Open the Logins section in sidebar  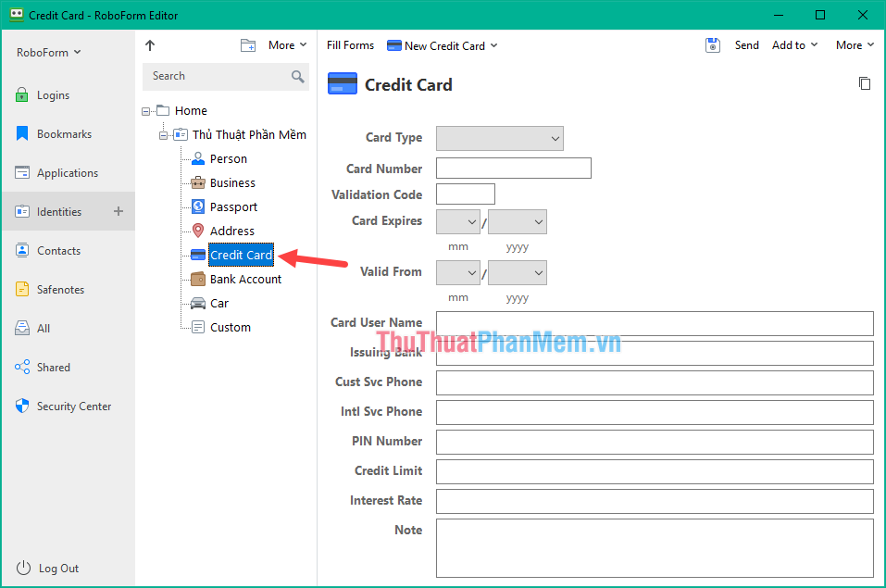[x=56, y=94]
